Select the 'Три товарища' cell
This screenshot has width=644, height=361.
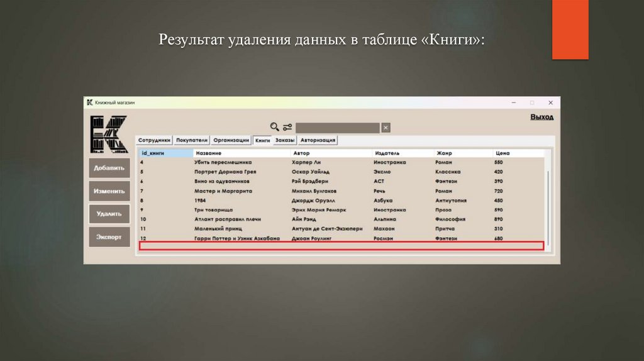[x=213, y=210]
